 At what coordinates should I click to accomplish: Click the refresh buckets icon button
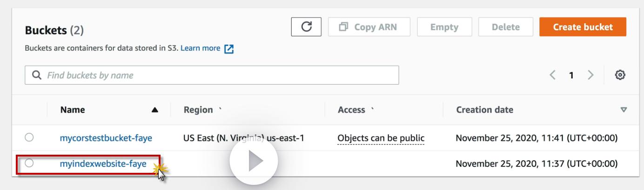[x=307, y=27]
